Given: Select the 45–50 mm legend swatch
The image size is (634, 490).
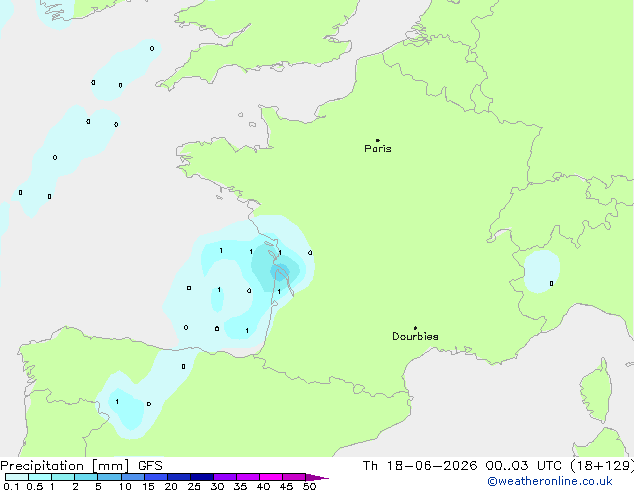Looking at the screenshot, I should (294, 477).
